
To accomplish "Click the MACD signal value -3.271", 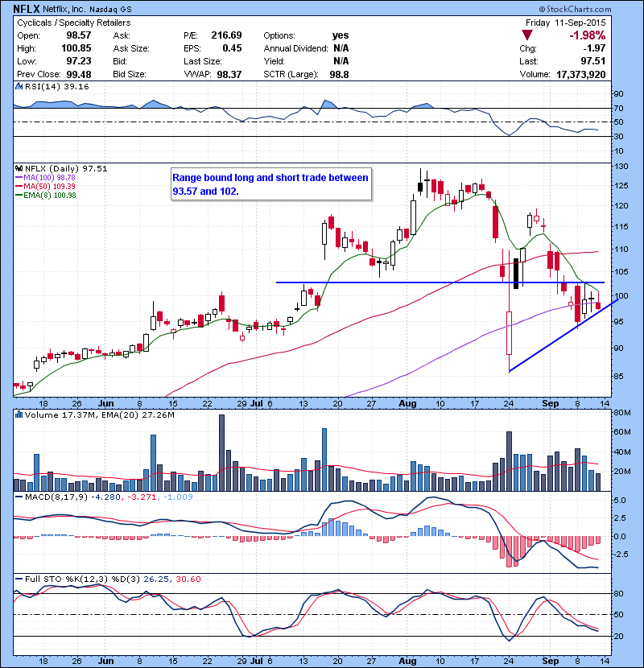I will [x=142, y=497].
